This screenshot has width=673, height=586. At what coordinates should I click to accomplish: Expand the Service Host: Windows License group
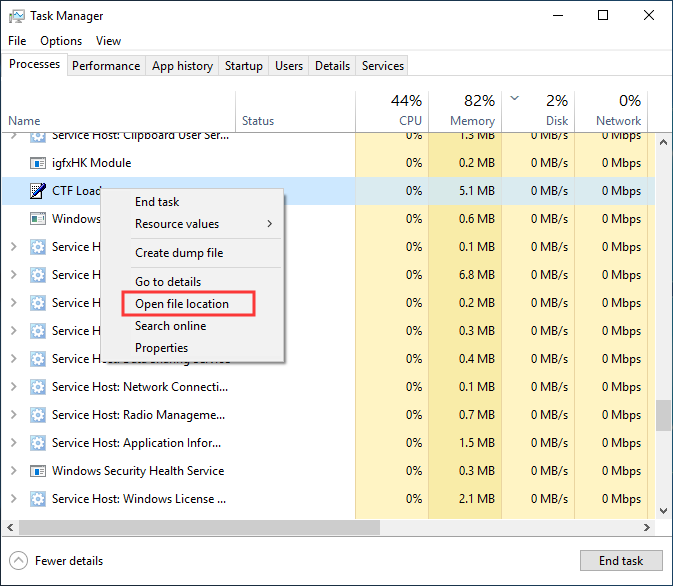pos(14,499)
